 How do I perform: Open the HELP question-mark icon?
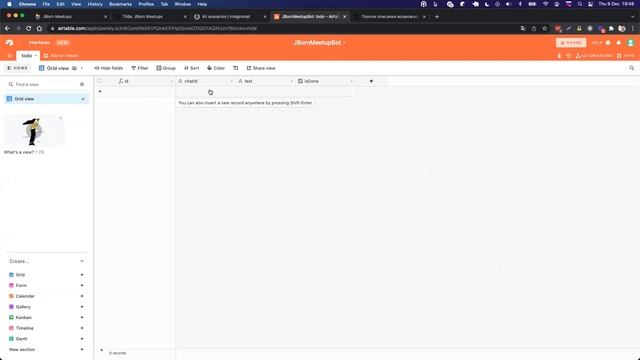(x=608, y=42)
